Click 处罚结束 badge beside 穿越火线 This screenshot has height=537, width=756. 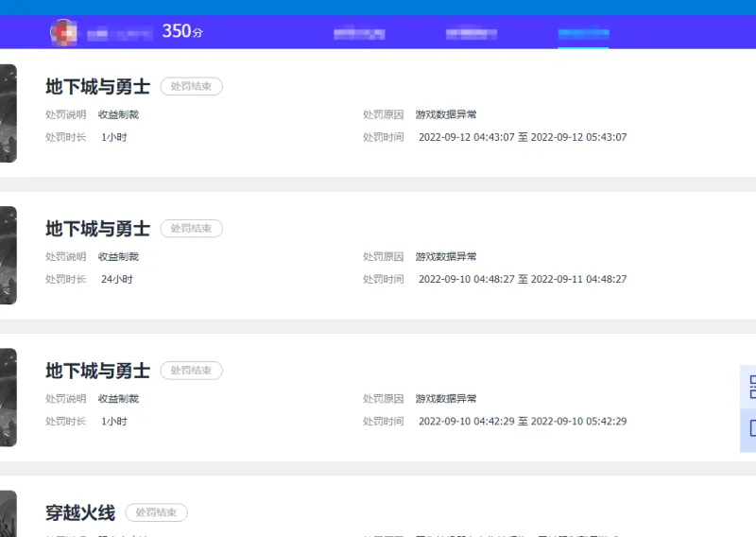tap(156, 512)
